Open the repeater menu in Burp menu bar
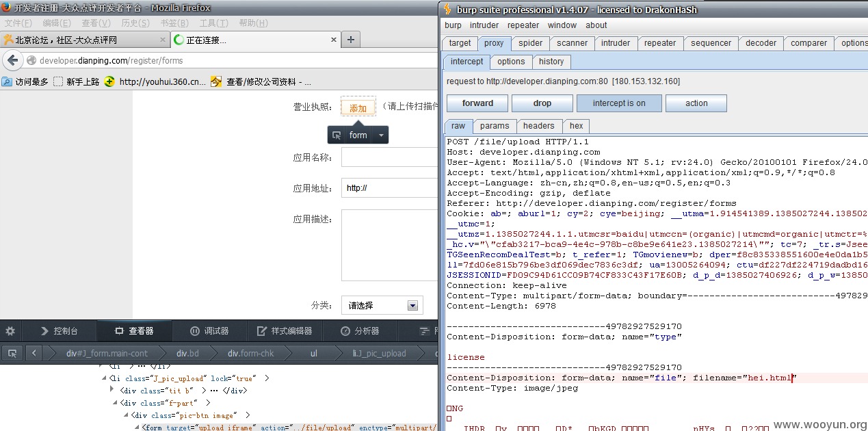The height and width of the screenshot is (431, 868). pyautogui.click(x=523, y=25)
